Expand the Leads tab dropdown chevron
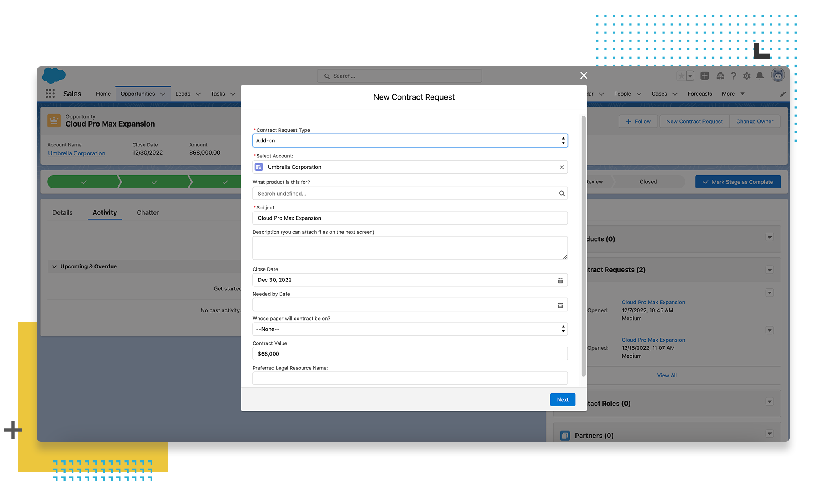814x504 pixels. 198,94
